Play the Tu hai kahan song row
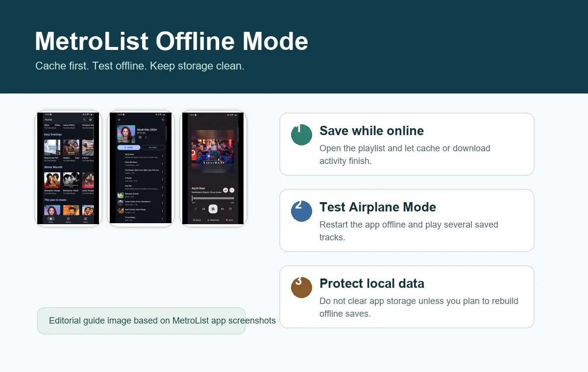Image resolution: width=588 pixels, height=372 pixels. pyautogui.click(x=141, y=219)
